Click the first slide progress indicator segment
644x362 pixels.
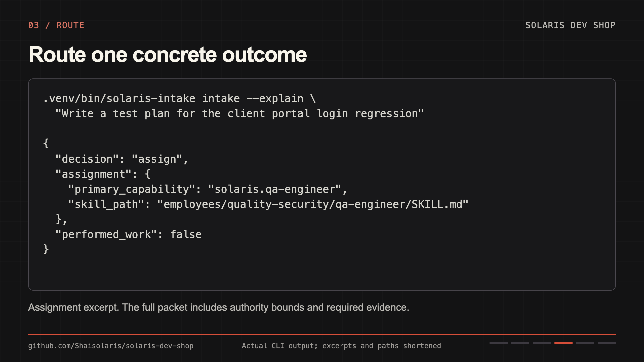coord(498,343)
